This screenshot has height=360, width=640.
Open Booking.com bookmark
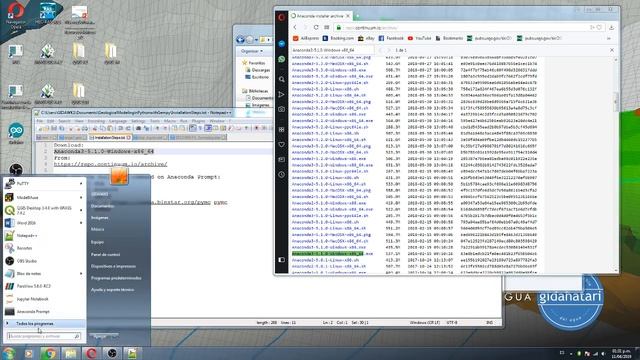[x=338, y=38]
